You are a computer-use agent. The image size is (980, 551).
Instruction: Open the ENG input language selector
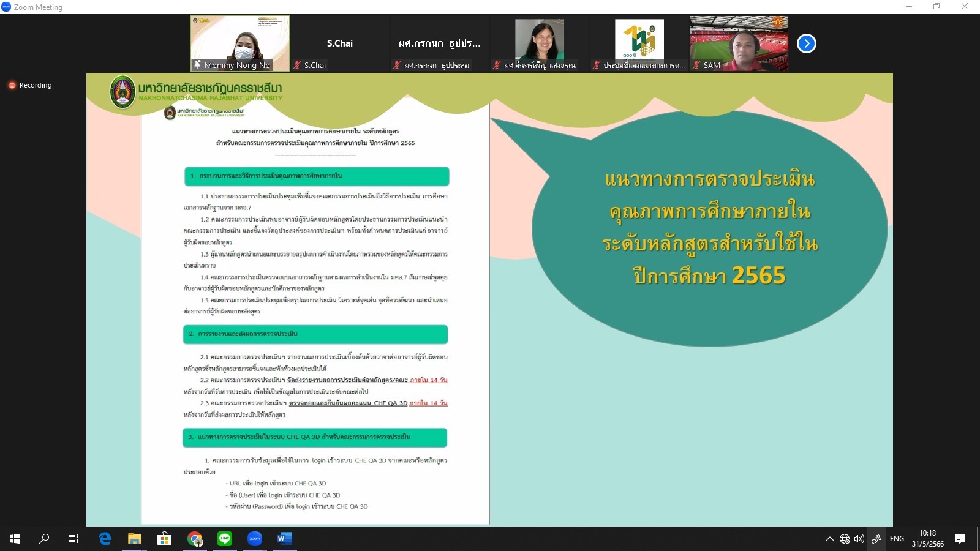(x=897, y=539)
